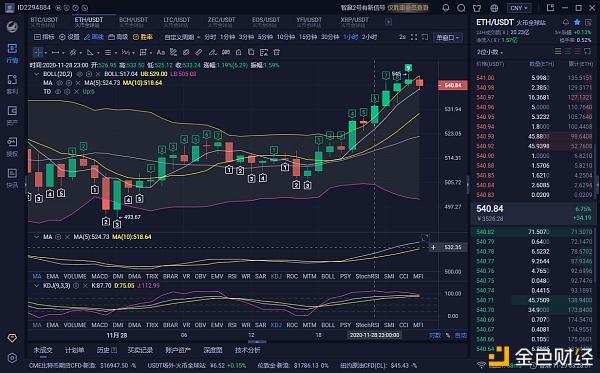Add a new pair tab with plus
Viewport: 600px width, 373px height.
tap(388, 22)
